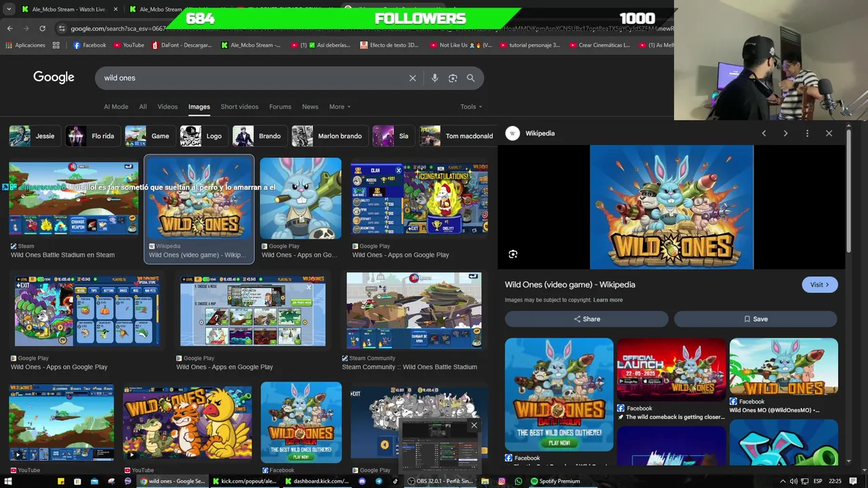Open Google Lens image search
The width and height of the screenshot is (868, 488).
coord(453,78)
